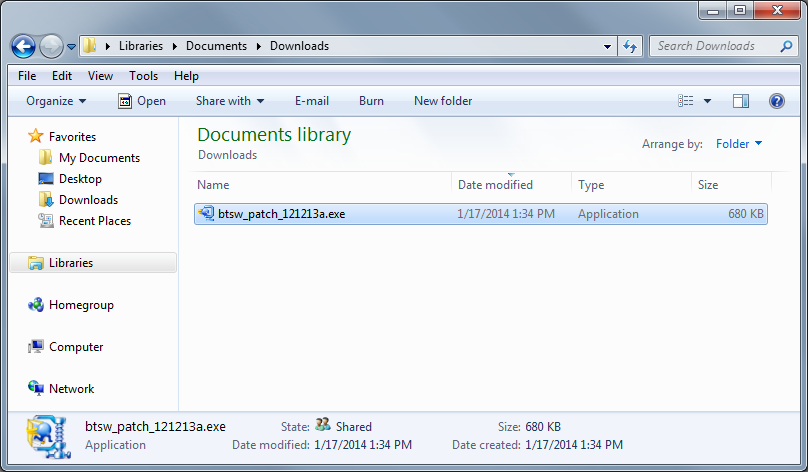This screenshot has width=808, height=472.
Task: Select Documents in the address breadcrumb
Action: (216, 46)
